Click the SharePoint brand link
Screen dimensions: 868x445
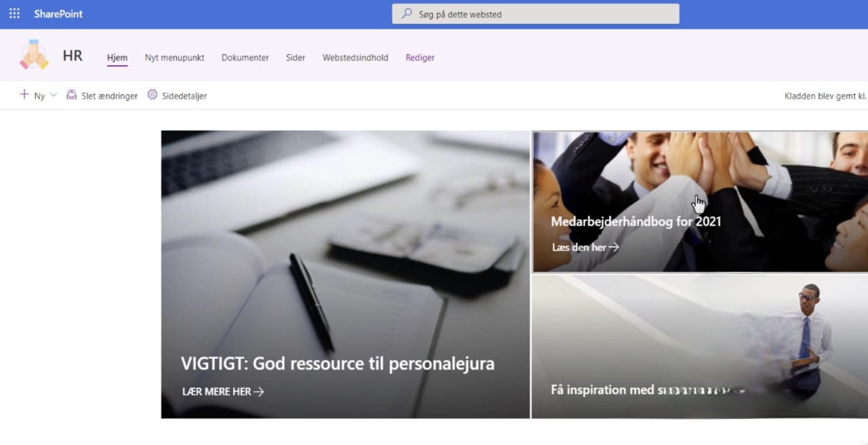[x=58, y=14]
